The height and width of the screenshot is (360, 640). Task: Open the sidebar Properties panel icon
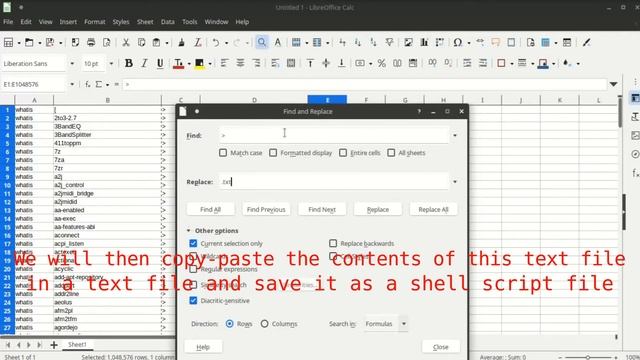(x=635, y=98)
